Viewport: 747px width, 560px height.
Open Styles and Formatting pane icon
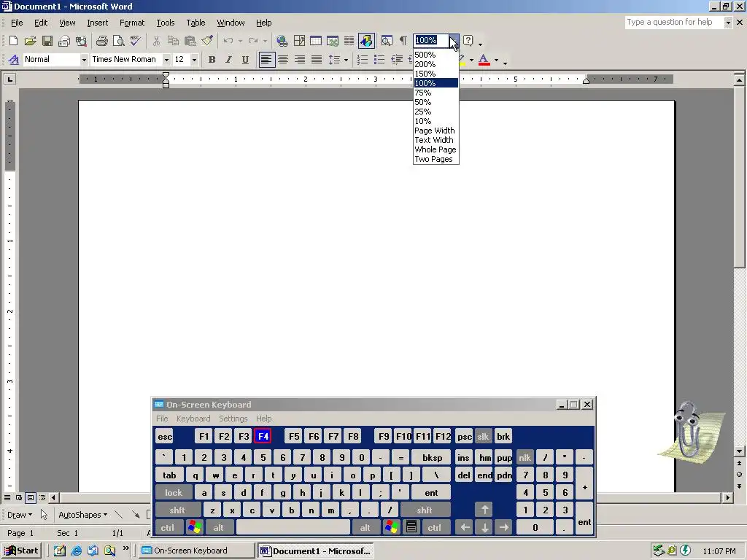pos(14,60)
